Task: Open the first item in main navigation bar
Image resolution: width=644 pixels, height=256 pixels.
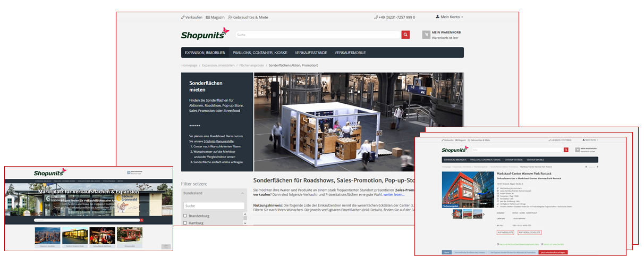Action: click(205, 53)
